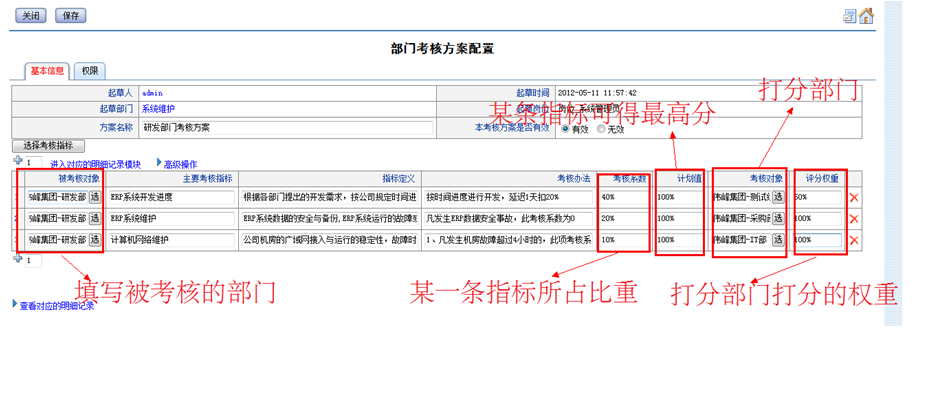This screenshot has height=393, width=928.
Task: Click the admin drafter link
Action: click(152, 93)
